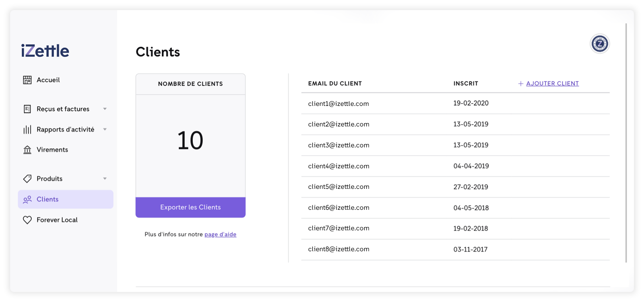Go to Virements in the sidebar
Image resolution: width=644 pixels, height=302 pixels.
52,150
